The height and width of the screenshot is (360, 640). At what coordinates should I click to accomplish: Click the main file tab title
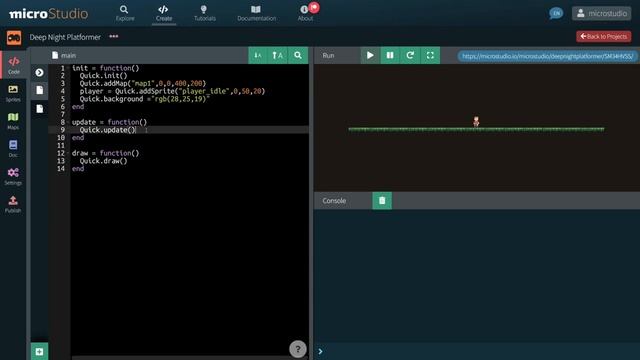tap(64, 55)
